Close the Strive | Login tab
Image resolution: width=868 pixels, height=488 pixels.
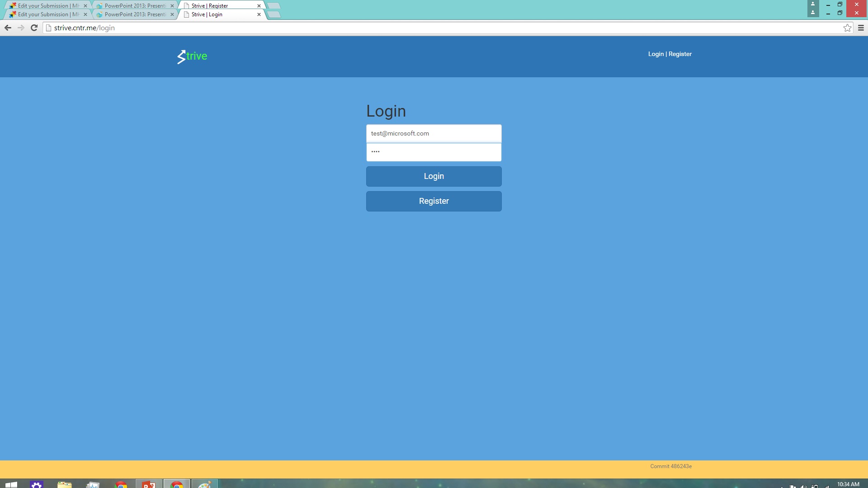click(259, 14)
